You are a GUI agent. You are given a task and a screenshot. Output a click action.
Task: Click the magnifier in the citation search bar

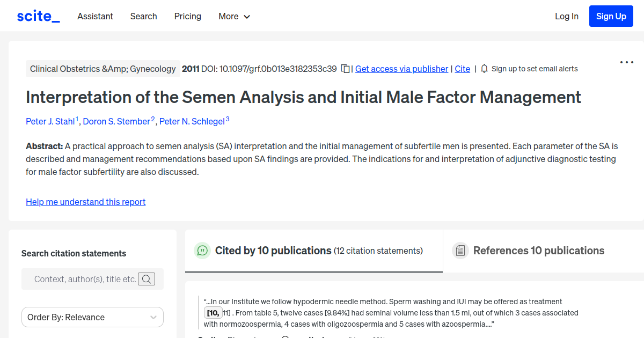[147, 279]
